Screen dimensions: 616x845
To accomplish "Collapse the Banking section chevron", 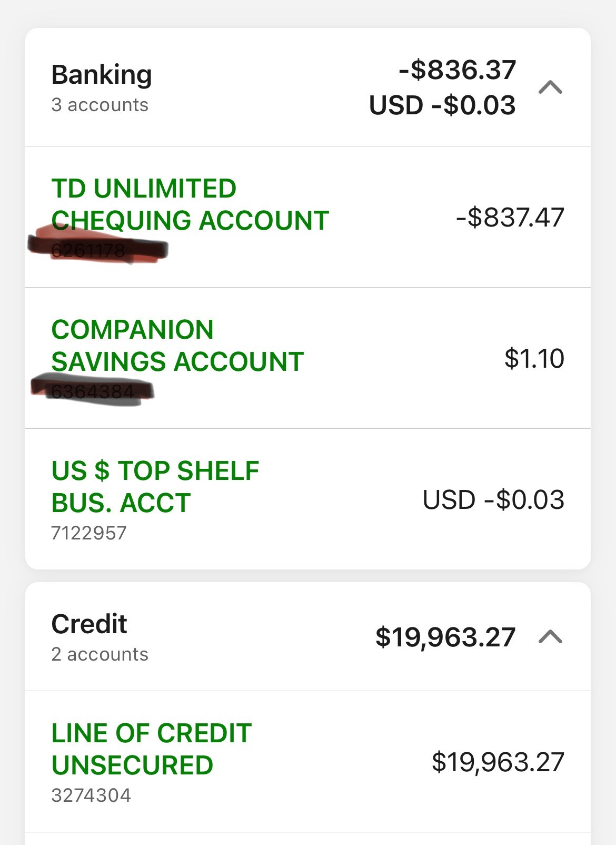I will (550, 87).
